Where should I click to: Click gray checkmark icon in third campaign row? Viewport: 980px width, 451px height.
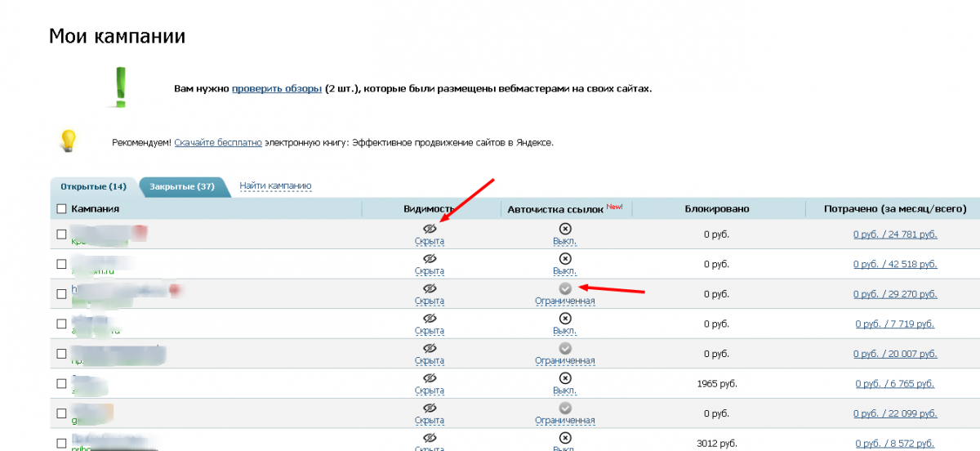click(564, 288)
